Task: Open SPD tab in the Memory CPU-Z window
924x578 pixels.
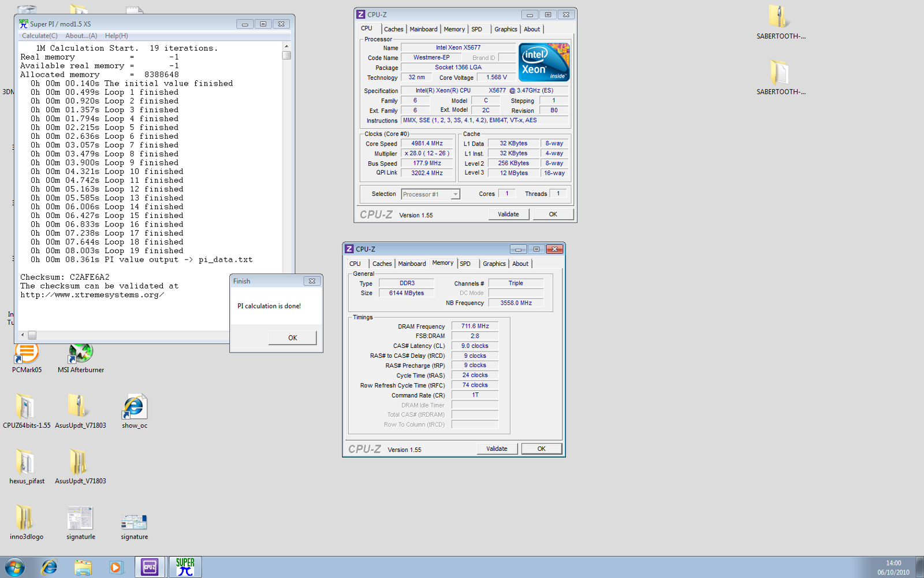Action: click(x=465, y=264)
